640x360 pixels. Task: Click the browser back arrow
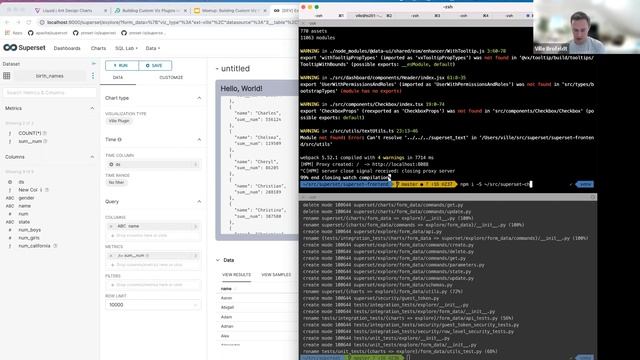7,22
